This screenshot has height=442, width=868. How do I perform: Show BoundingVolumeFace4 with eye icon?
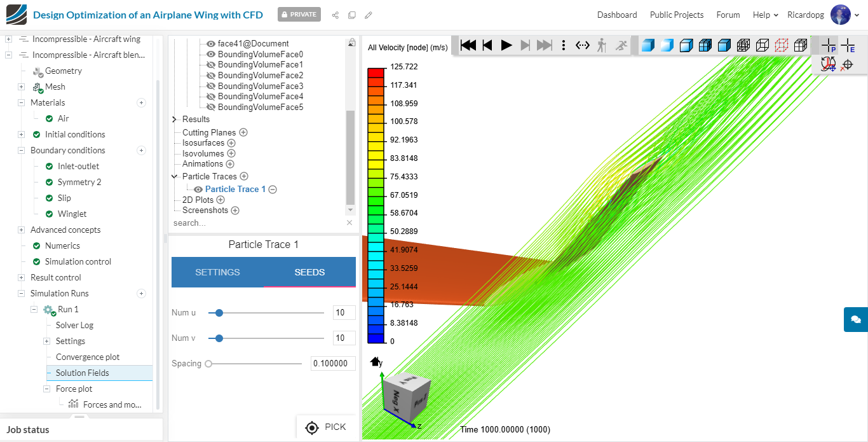(x=211, y=97)
